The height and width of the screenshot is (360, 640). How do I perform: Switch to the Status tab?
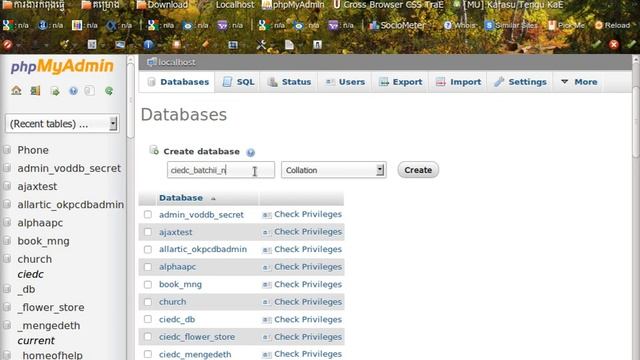point(289,82)
